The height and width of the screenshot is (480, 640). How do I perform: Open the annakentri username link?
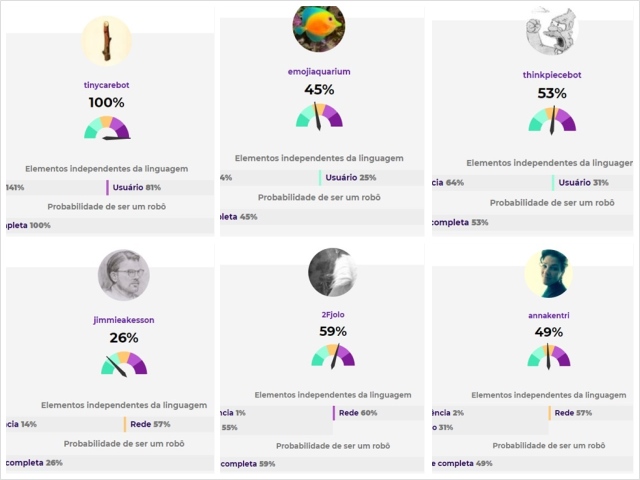[549, 314]
